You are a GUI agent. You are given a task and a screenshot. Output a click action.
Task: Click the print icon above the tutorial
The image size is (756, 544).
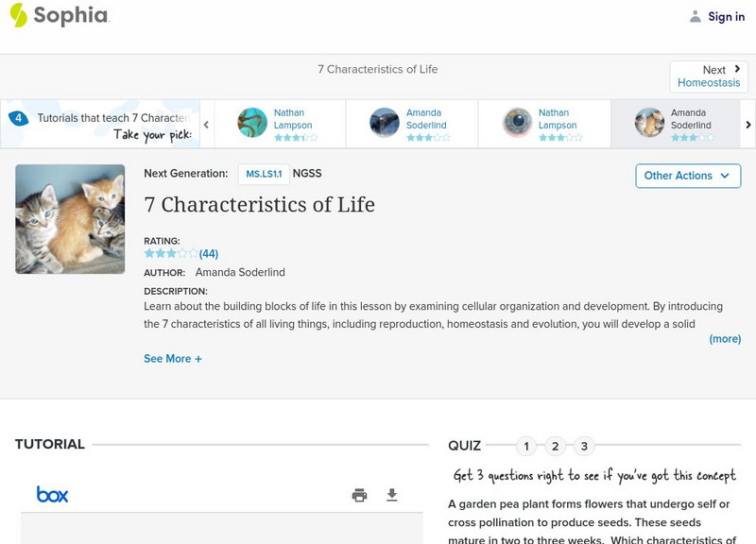tap(358, 494)
